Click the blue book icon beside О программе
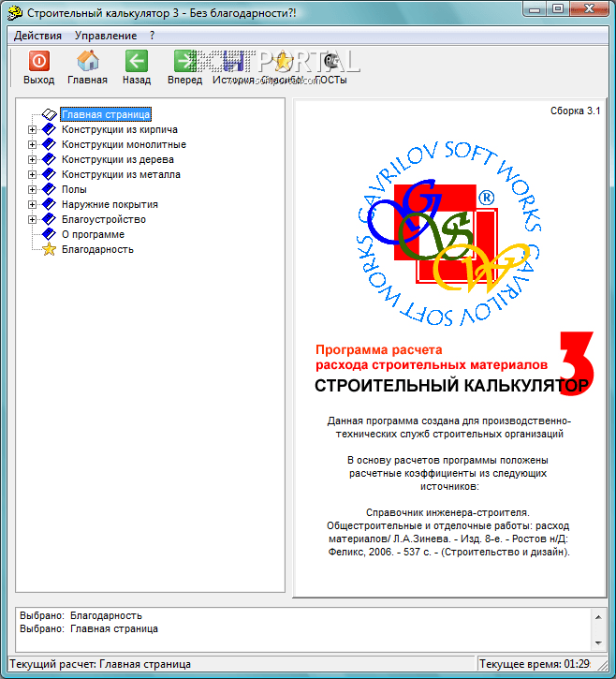 point(49,234)
